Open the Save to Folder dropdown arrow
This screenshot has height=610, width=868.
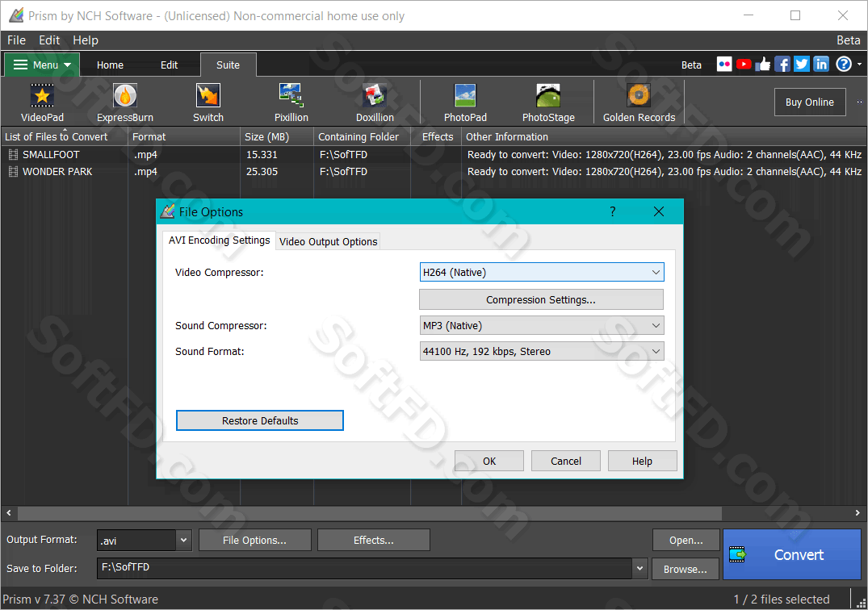[x=640, y=568]
